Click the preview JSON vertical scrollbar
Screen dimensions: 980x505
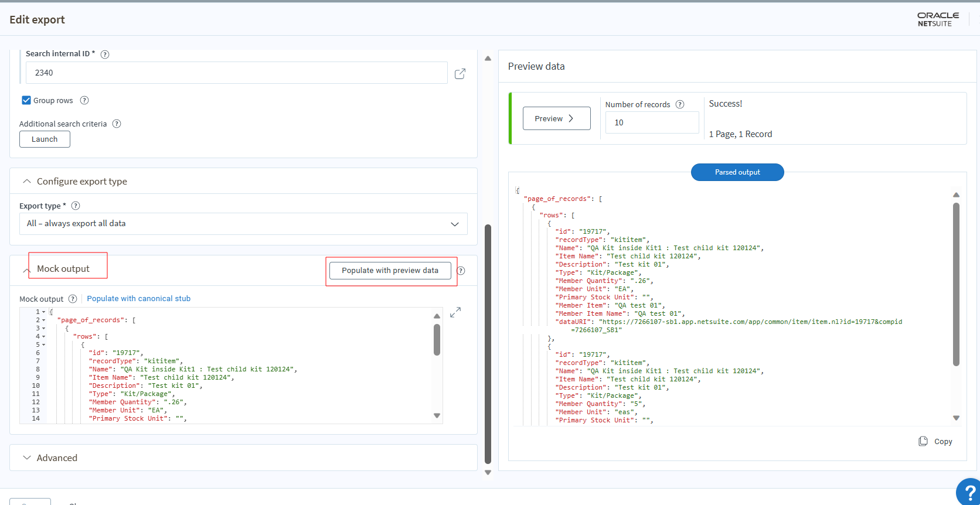[956, 284]
